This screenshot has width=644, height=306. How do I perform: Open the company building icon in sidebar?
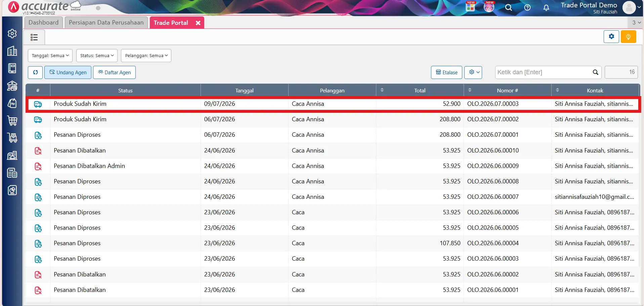(12, 51)
